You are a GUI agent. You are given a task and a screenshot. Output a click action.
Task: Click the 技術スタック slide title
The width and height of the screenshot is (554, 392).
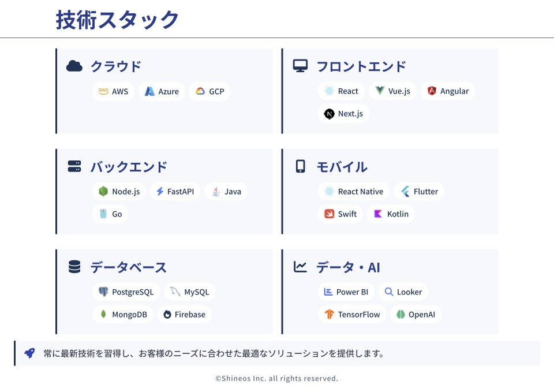pyautogui.click(x=118, y=20)
